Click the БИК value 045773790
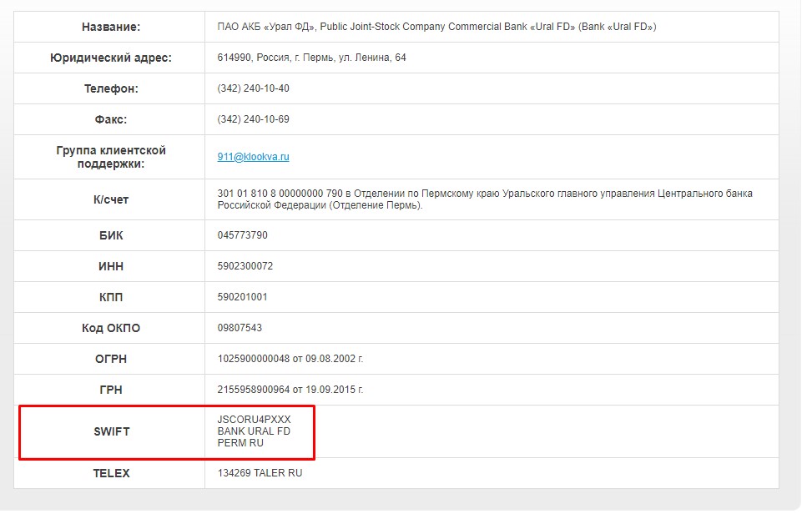This screenshot has height=519, width=812. pos(242,235)
